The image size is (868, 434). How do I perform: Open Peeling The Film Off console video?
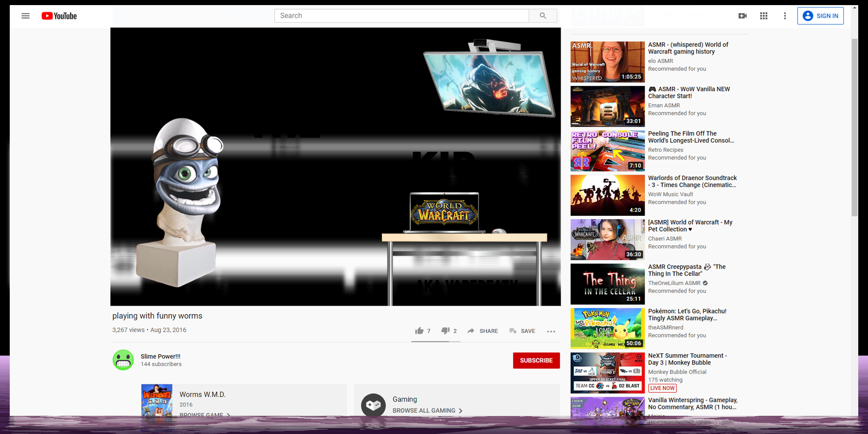coord(691,137)
